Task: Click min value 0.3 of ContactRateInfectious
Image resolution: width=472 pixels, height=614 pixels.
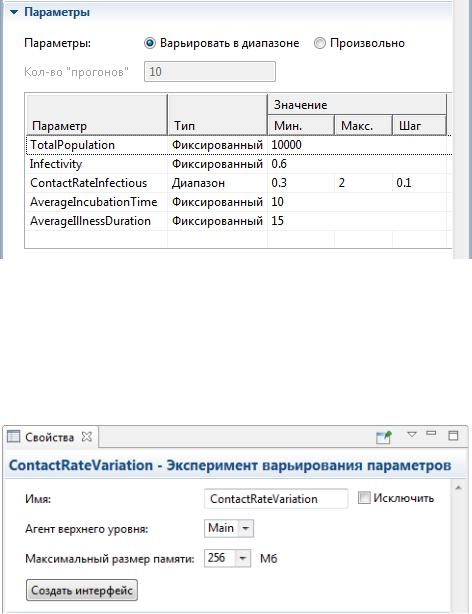Action: tap(279, 183)
